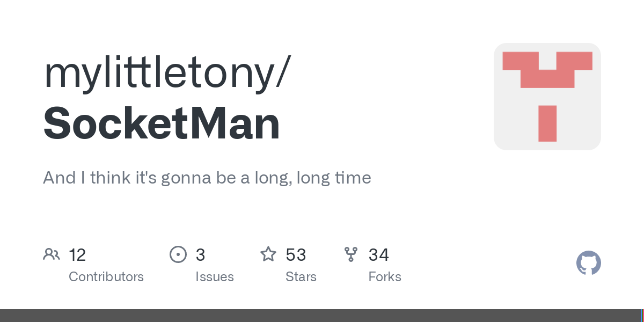
Task: Open the mylittletony pink avatar image
Action: click(x=547, y=97)
